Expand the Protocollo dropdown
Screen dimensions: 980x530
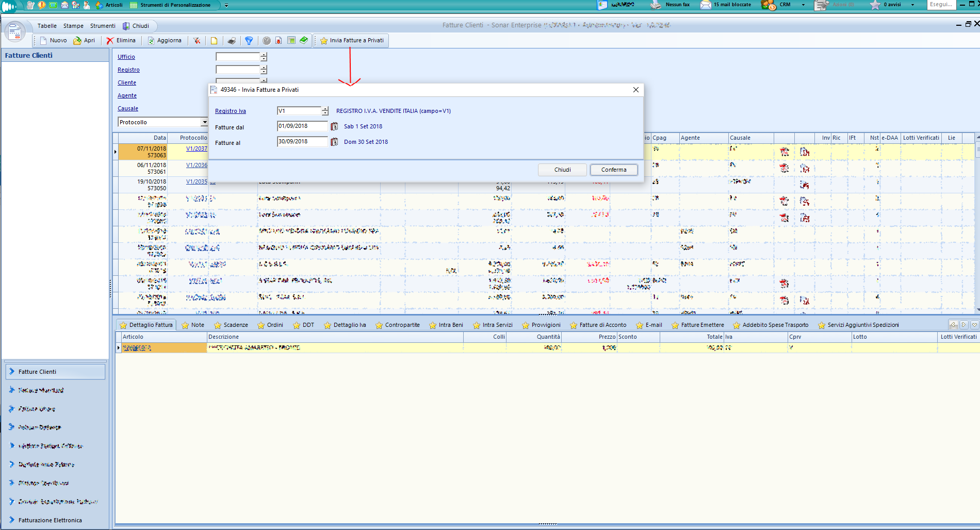(204, 122)
